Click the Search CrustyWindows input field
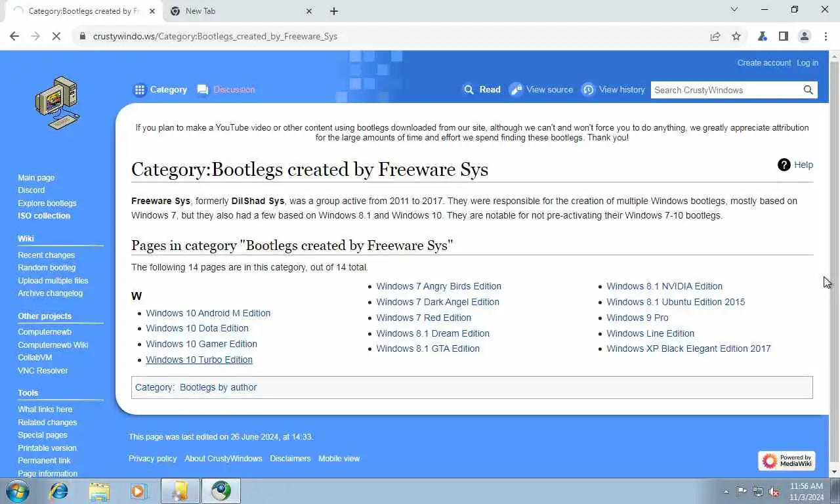The width and height of the screenshot is (840, 504). click(726, 90)
